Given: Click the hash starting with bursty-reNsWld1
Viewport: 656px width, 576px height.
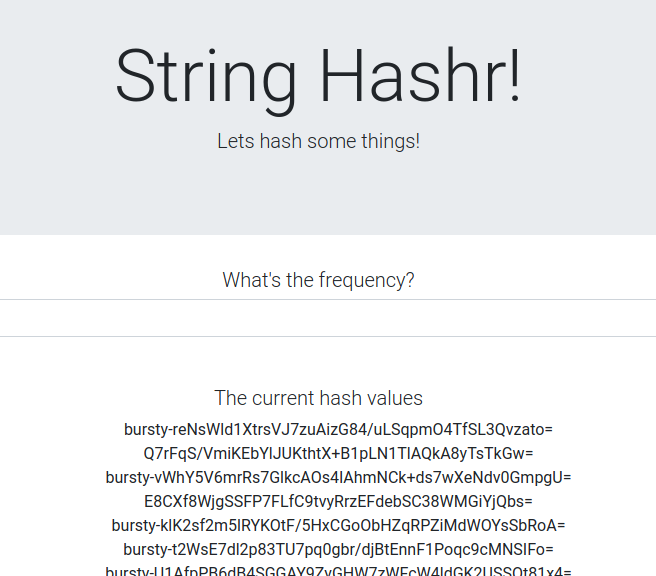Looking at the screenshot, I should coord(338,430).
